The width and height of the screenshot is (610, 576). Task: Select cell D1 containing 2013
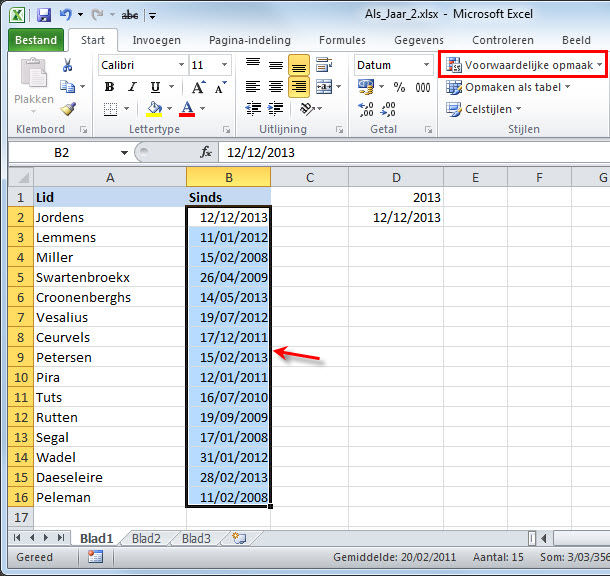click(x=396, y=197)
